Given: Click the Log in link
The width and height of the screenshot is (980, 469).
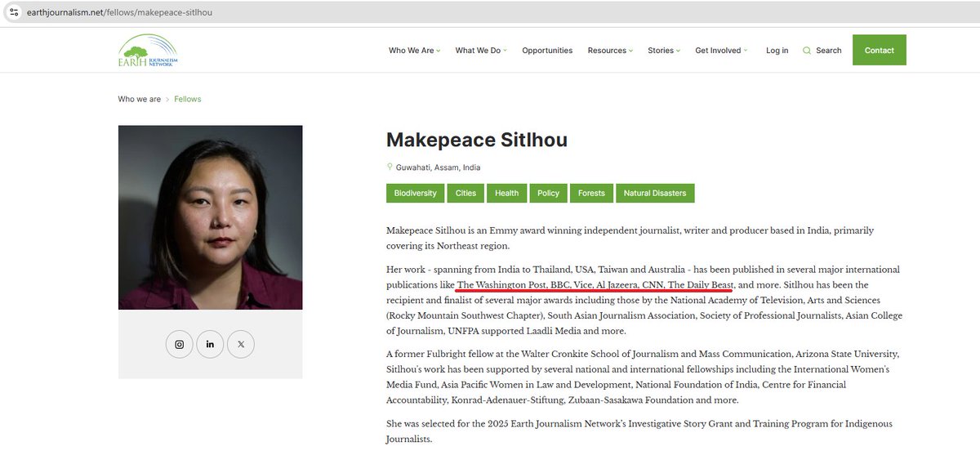Looking at the screenshot, I should pos(777,51).
